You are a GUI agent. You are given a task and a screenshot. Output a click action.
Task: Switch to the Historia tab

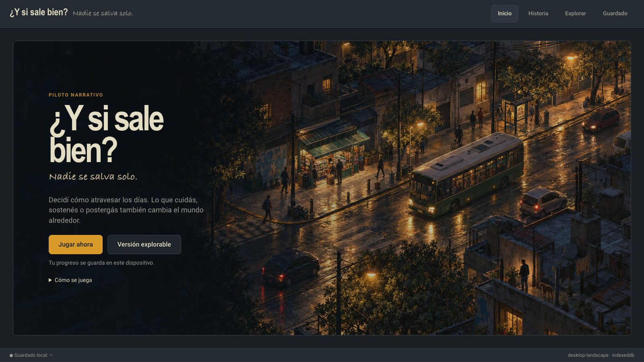[538, 14]
